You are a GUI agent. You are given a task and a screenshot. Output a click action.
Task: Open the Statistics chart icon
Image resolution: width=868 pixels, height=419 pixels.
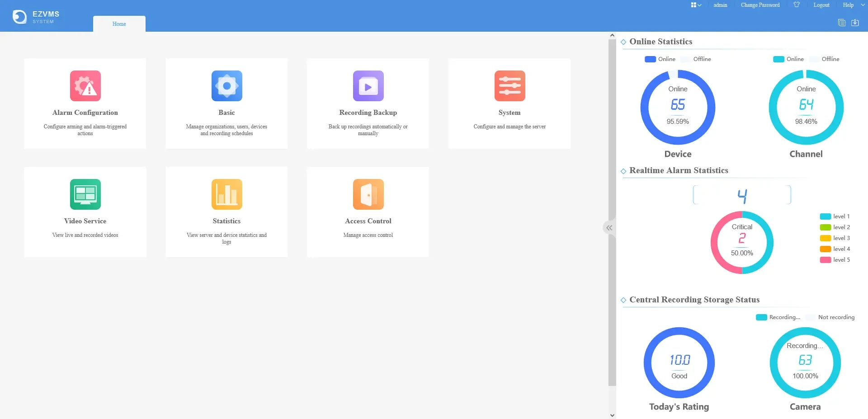(x=226, y=194)
